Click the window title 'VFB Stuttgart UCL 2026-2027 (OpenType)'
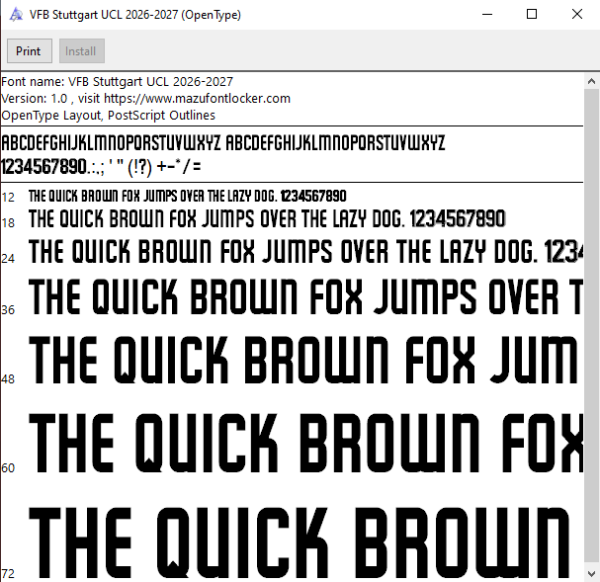600x582 pixels. tap(135, 15)
